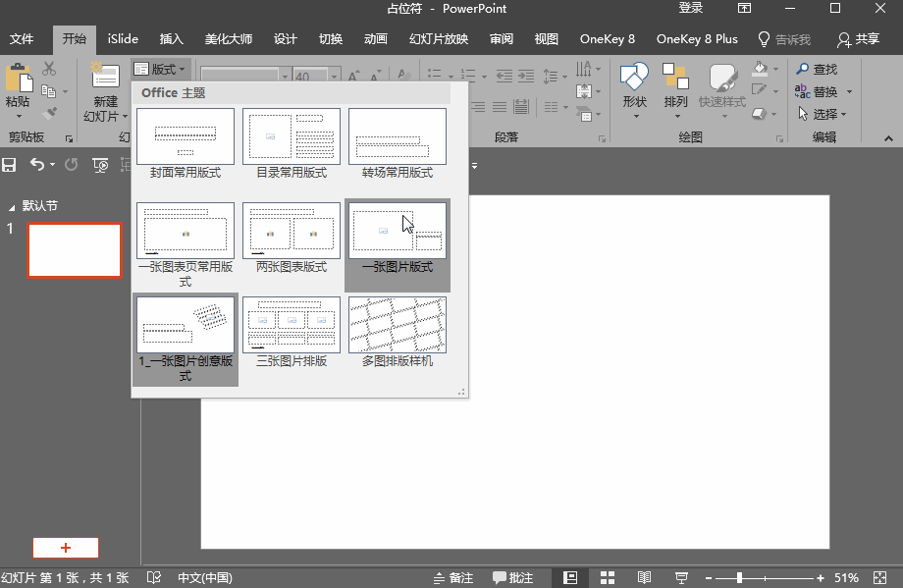Click the Shape Outline pen icon

pyautogui.click(x=760, y=90)
